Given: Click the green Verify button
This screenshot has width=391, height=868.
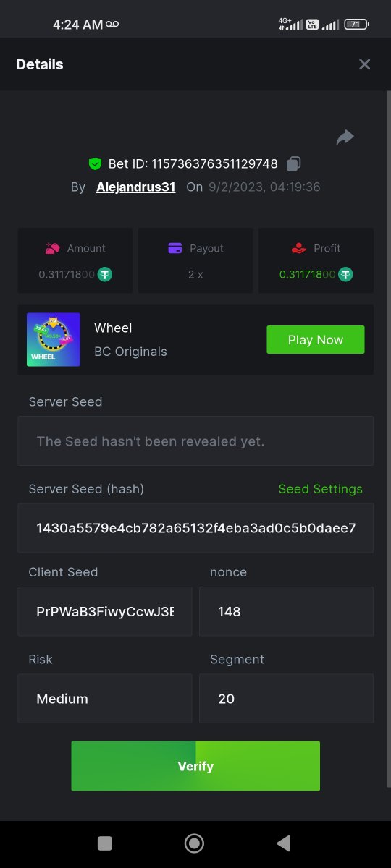Looking at the screenshot, I should coord(195,766).
